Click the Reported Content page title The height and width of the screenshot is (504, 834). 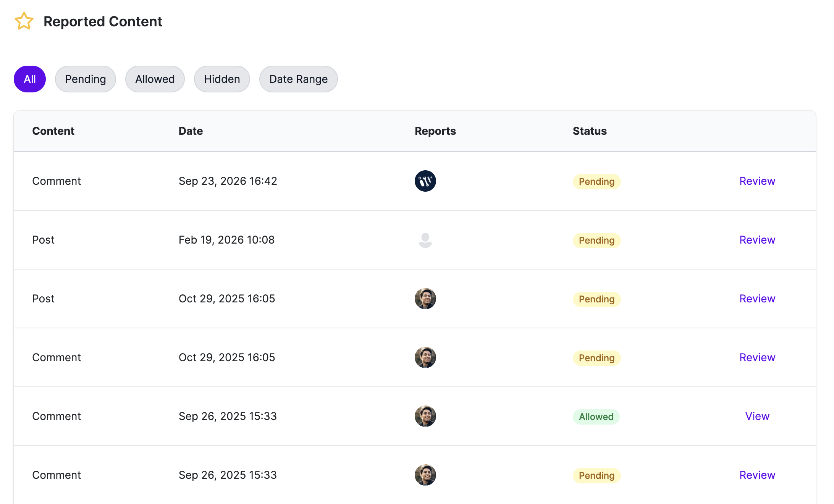pyautogui.click(x=103, y=21)
